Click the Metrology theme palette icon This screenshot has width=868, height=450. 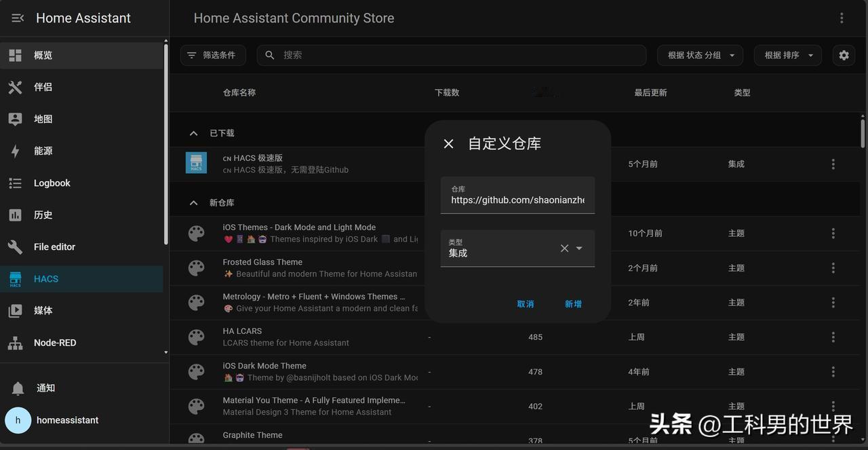coord(196,303)
